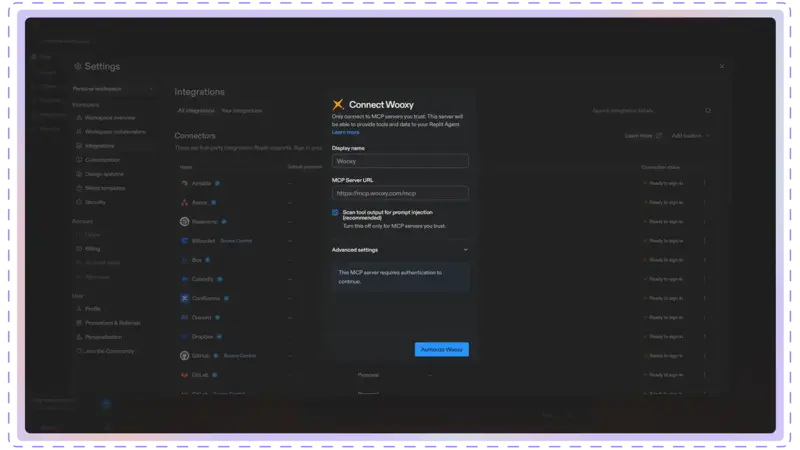Viewport: 800px width, 450px height.
Task: Switch to the All integrations tab
Action: click(x=196, y=111)
